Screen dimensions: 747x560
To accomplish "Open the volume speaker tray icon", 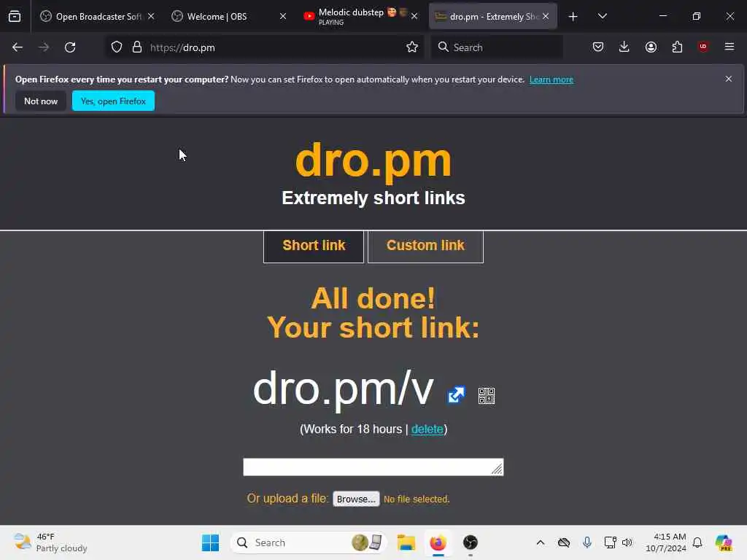I will (x=627, y=542).
